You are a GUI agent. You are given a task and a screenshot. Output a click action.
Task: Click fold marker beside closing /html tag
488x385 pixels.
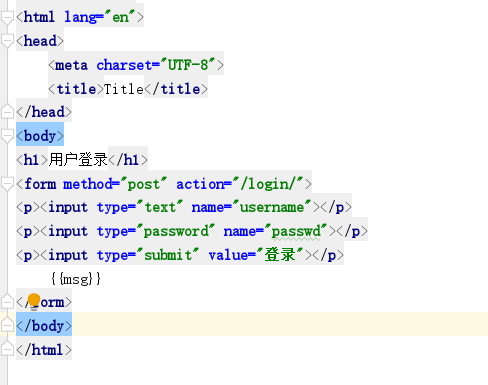click(7, 349)
